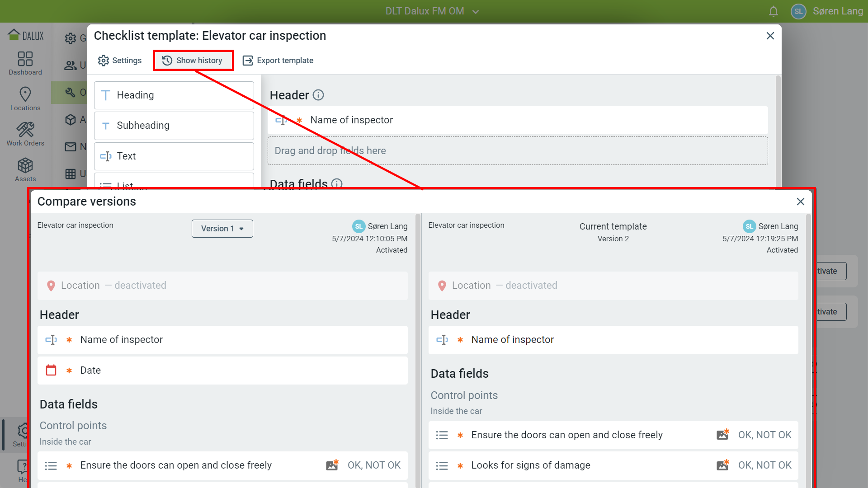Image resolution: width=868 pixels, height=488 pixels.
Task: Select the Subheading field type
Action: (x=174, y=126)
